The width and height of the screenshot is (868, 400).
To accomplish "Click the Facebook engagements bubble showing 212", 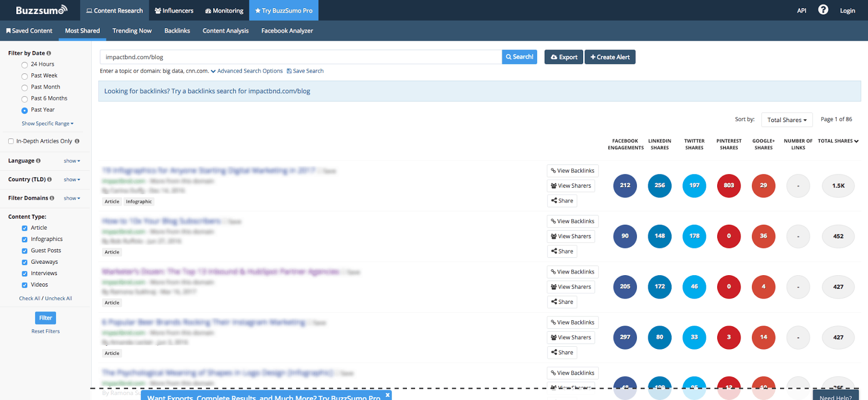I will coord(625,186).
